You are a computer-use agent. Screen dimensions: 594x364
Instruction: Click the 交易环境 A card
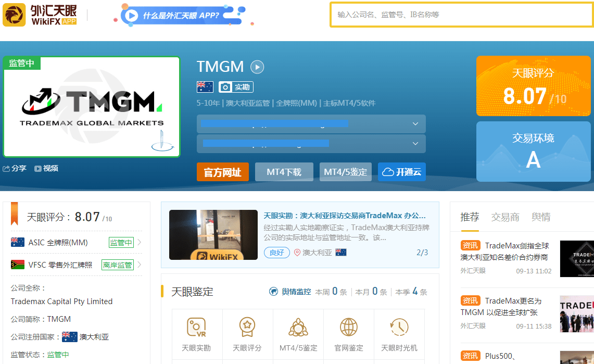(x=534, y=152)
